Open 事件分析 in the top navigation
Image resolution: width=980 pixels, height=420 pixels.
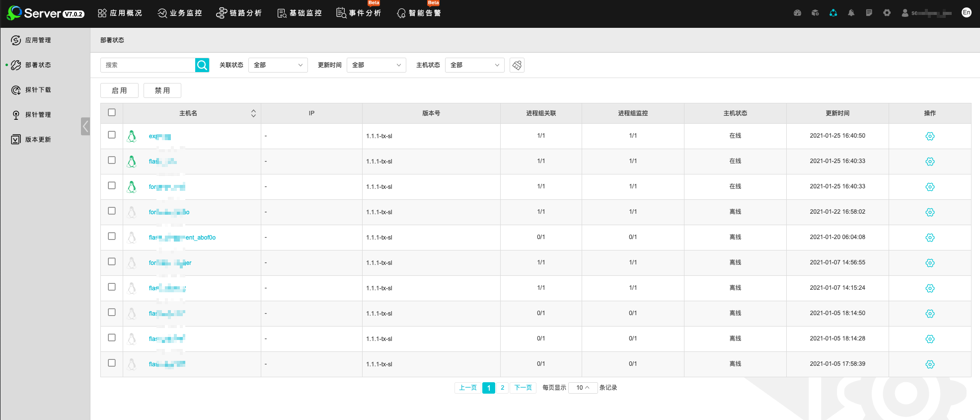359,13
